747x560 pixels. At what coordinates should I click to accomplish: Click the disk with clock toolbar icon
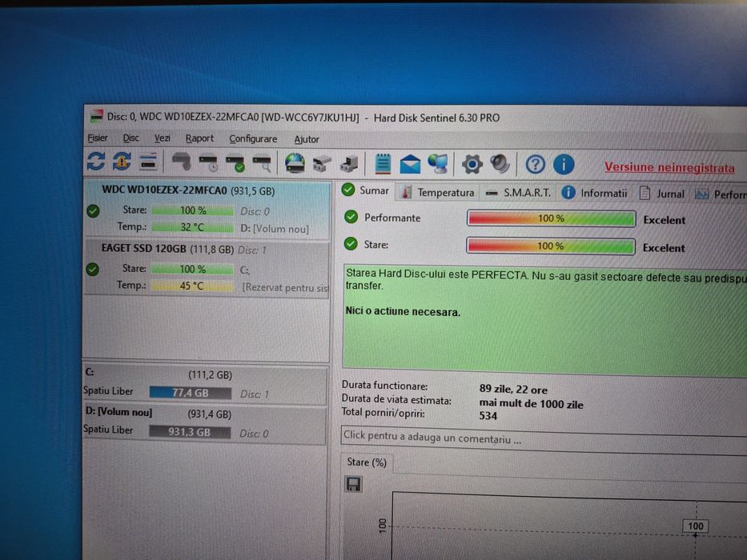click(x=208, y=163)
